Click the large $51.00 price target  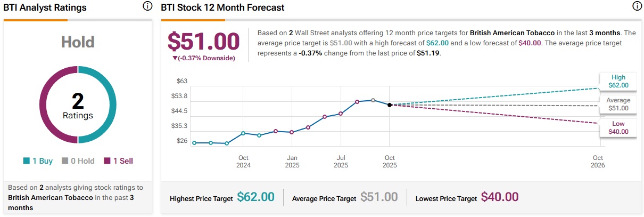coord(203,42)
